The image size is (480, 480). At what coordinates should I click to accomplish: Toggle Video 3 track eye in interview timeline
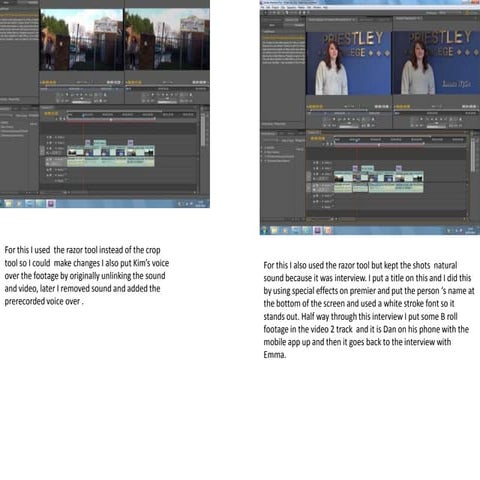[x=314, y=163]
